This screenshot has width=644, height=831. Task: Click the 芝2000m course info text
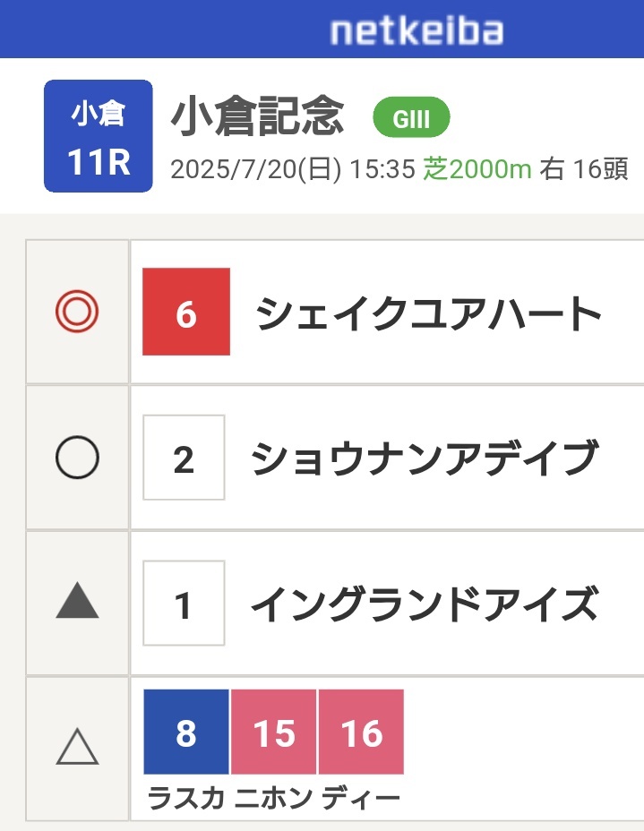[477, 169]
